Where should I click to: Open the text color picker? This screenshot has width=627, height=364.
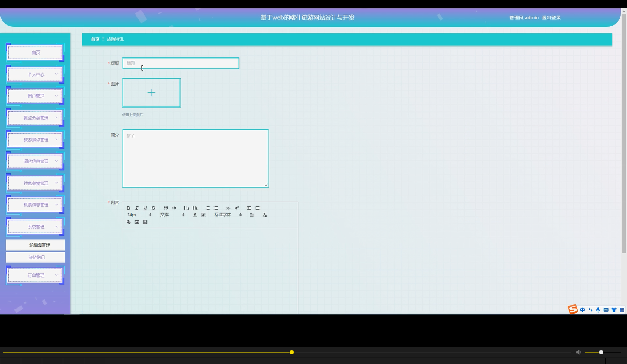pyautogui.click(x=195, y=215)
